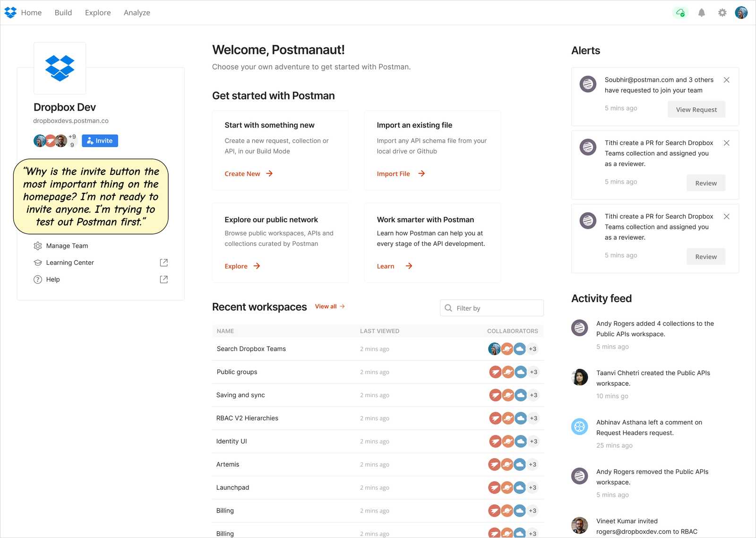
Task: Click the dropboxdevs.postman.co team URL
Action: (71, 121)
